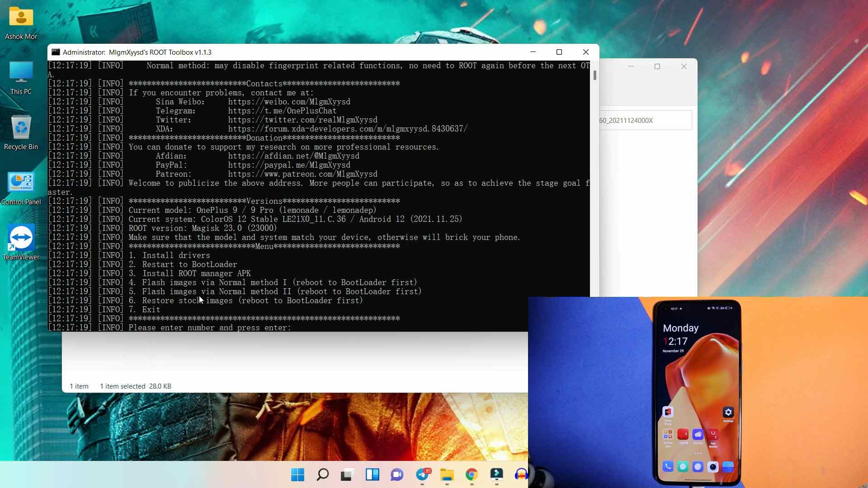
Task: Click '1 item selected 28.0 KB' status text
Action: pyautogui.click(x=136, y=386)
